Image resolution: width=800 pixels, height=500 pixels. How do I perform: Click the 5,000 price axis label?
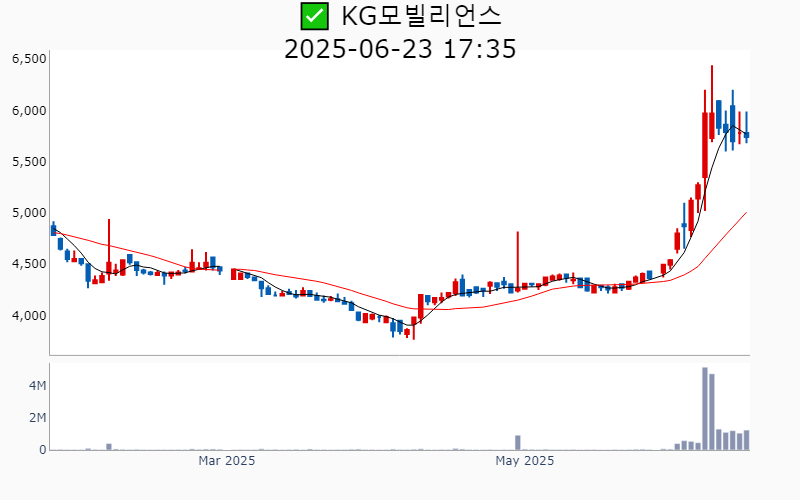coord(29,212)
